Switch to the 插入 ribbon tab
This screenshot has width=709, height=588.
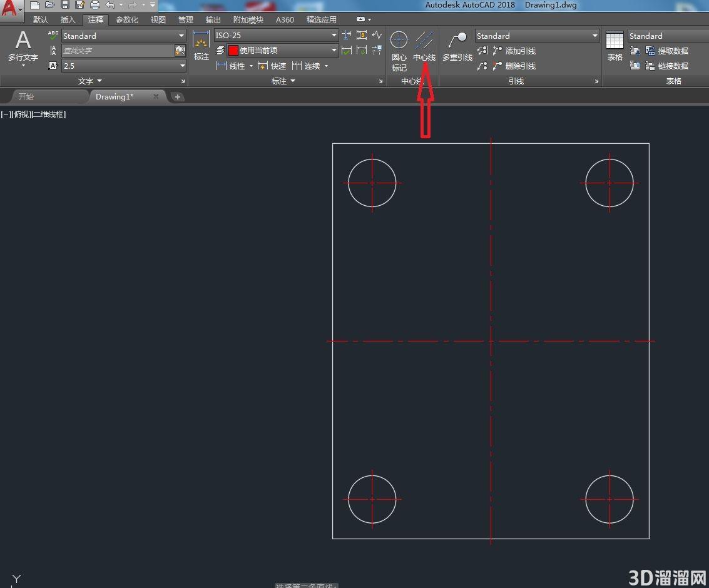pyautogui.click(x=68, y=19)
